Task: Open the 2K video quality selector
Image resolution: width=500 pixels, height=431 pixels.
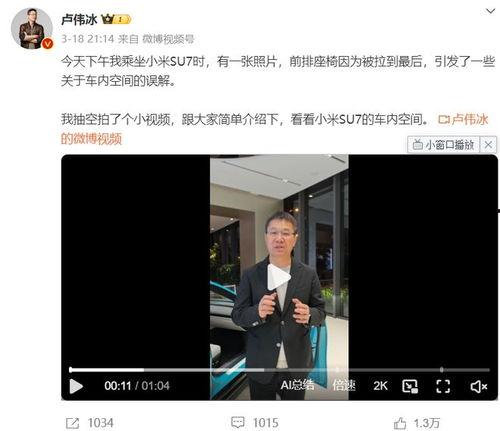Action: pos(380,386)
